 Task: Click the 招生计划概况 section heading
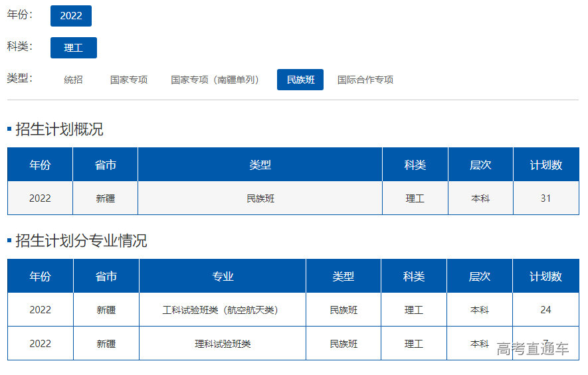pyautogui.click(x=59, y=129)
